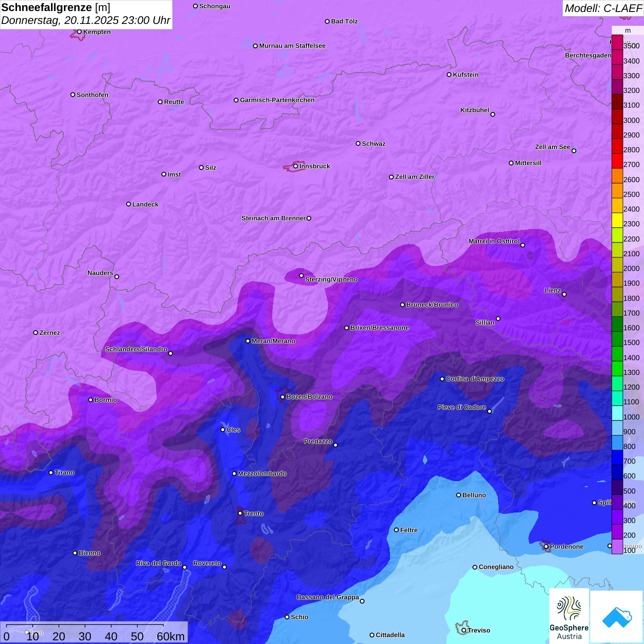Click the 'Schongau' label
This screenshot has width=644, height=644.
pos(214,6)
